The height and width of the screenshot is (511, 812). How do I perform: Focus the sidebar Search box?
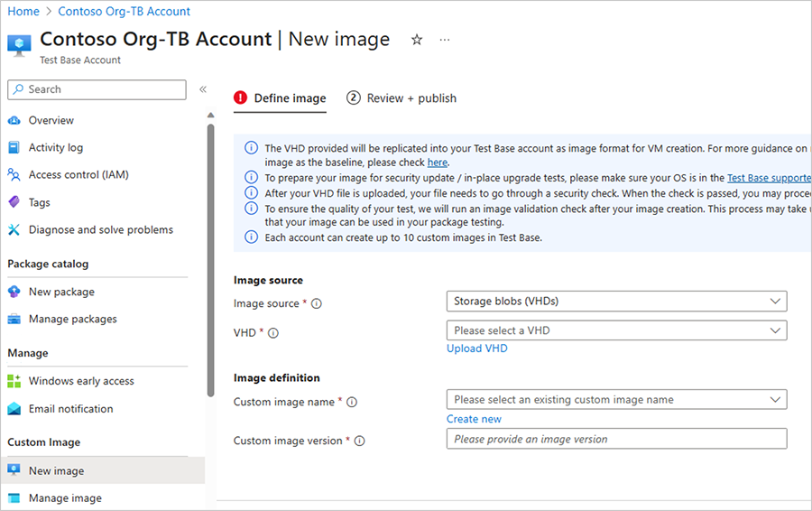97,89
